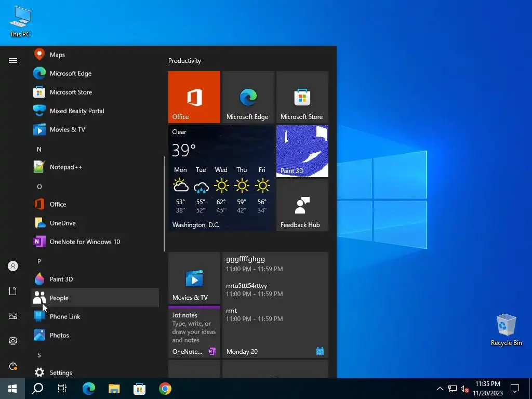Open the volume tray icon
The height and width of the screenshot is (399, 532).
(464, 389)
